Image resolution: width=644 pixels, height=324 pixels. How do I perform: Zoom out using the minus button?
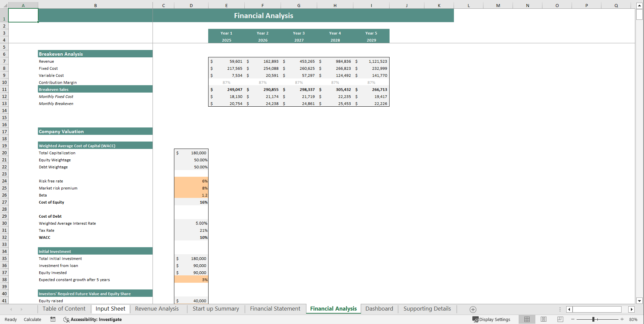tap(573, 319)
